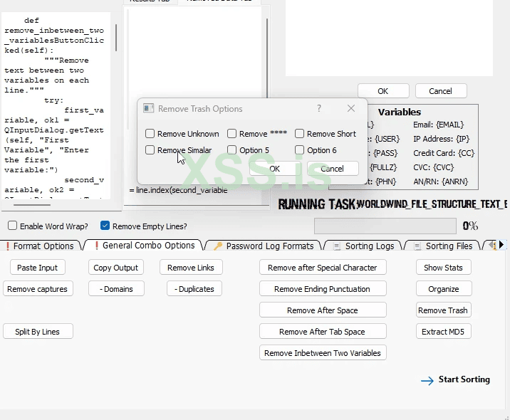This screenshot has width=510, height=420.
Task: Click the RUNNING TASK status label
Action: [317, 204]
